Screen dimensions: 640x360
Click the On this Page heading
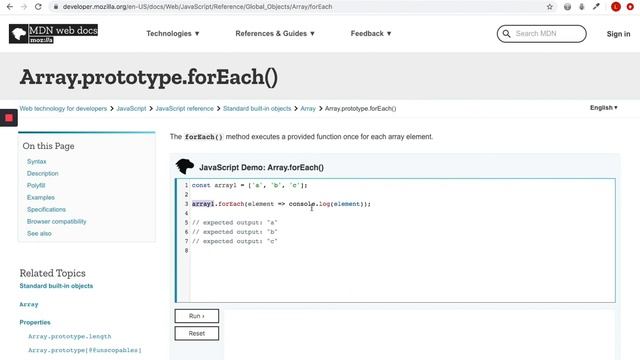pos(48,146)
